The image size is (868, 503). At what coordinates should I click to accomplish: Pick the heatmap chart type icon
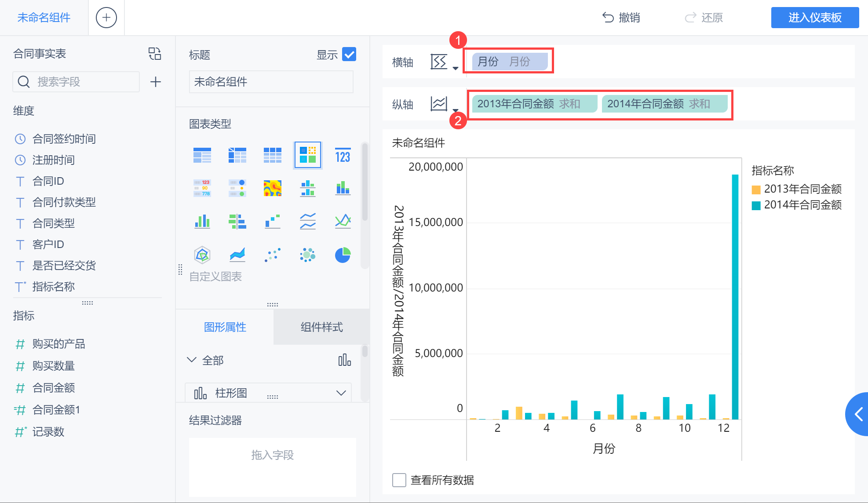pos(273,188)
